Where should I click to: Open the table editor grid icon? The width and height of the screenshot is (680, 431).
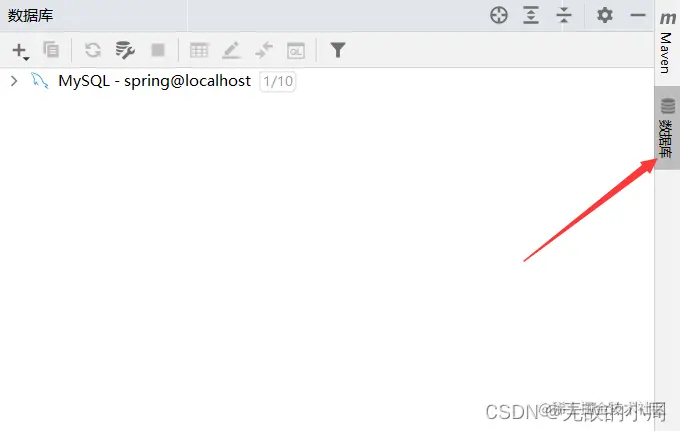(199, 50)
